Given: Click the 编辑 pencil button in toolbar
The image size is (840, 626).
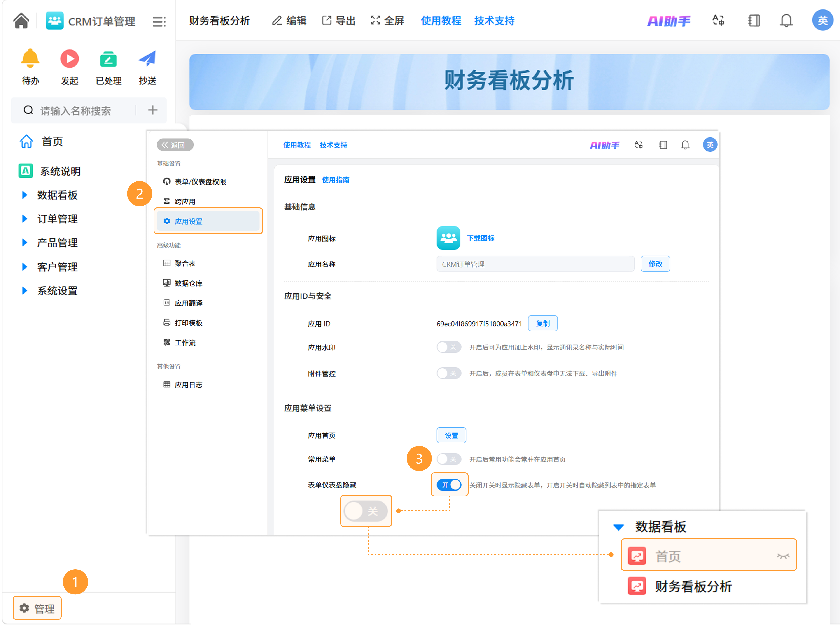Looking at the screenshot, I should [x=289, y=21].
